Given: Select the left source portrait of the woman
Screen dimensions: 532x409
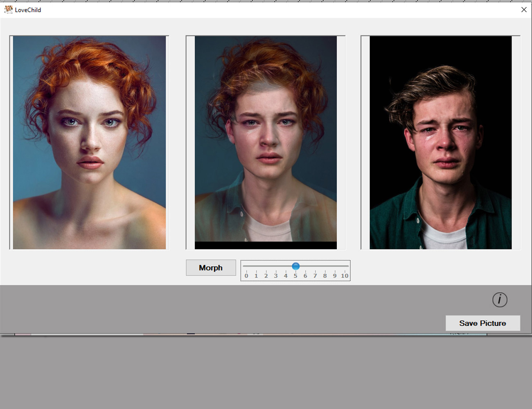Looking at the screenshot, I should (x=89, y=142).
